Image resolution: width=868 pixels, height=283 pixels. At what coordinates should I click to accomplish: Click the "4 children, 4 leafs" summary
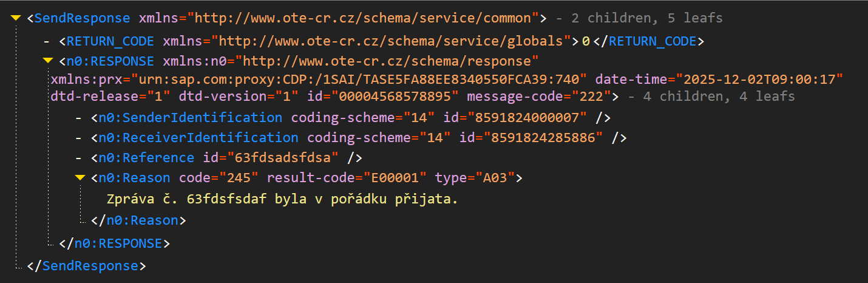pos(712,97)
